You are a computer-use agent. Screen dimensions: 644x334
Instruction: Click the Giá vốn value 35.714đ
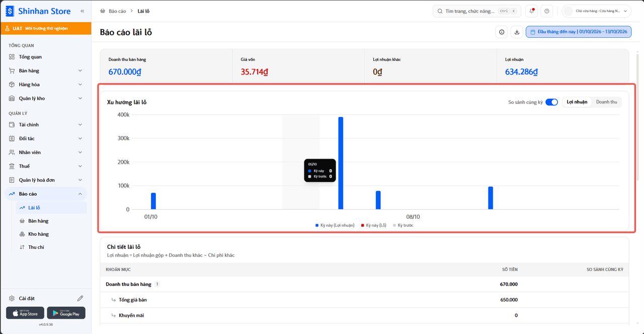(x=254, y=72)
